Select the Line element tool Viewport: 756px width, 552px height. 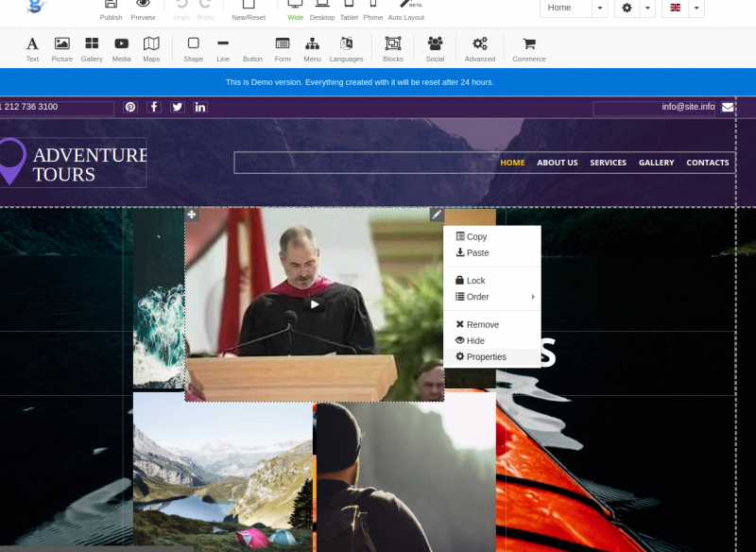click(223, 49)
